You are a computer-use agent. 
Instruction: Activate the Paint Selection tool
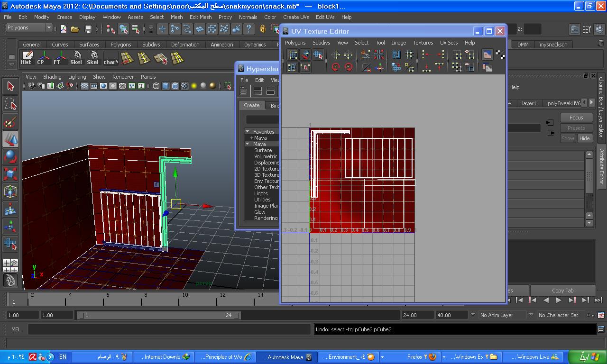[10, 121]
